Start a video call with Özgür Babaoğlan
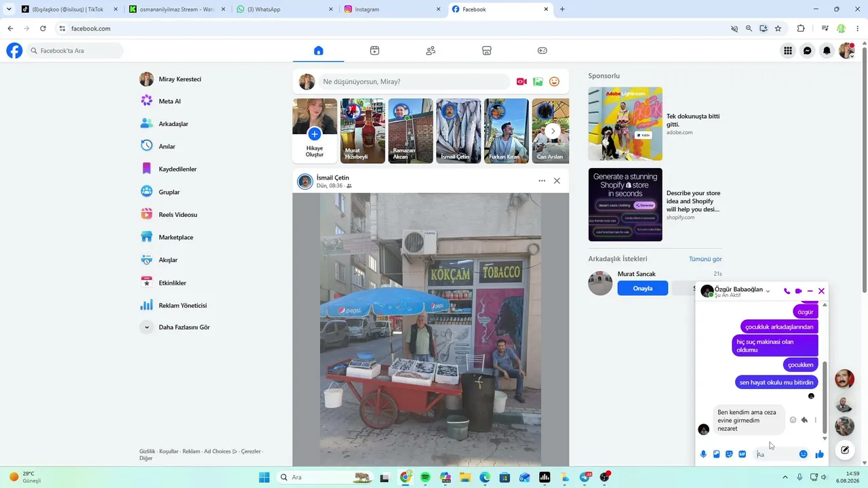The width and height of the screenshot is (868, 488). [x=798, y=291]
